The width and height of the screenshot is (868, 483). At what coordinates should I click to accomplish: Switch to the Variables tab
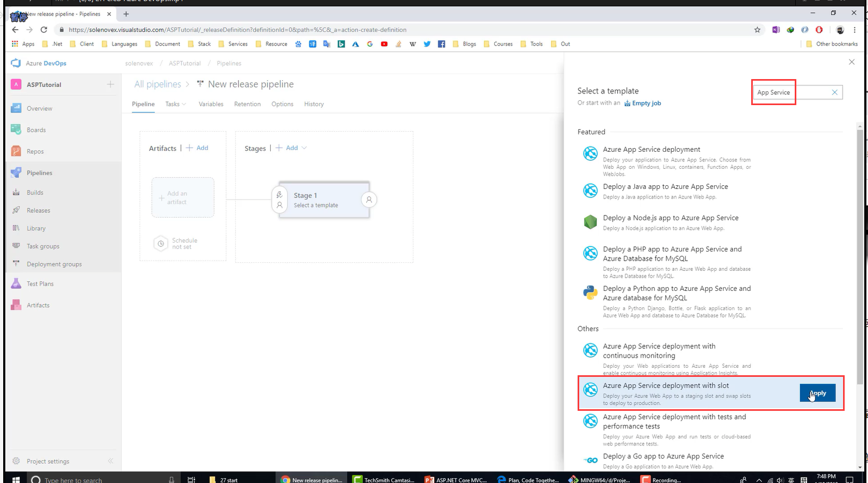[x=211, y=104]
